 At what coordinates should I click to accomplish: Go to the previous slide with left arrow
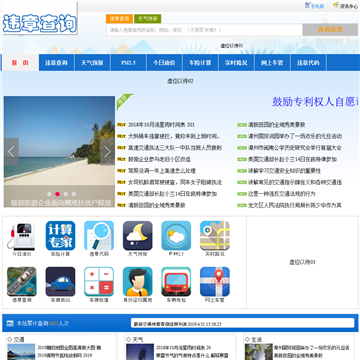[x=11, y=152]
